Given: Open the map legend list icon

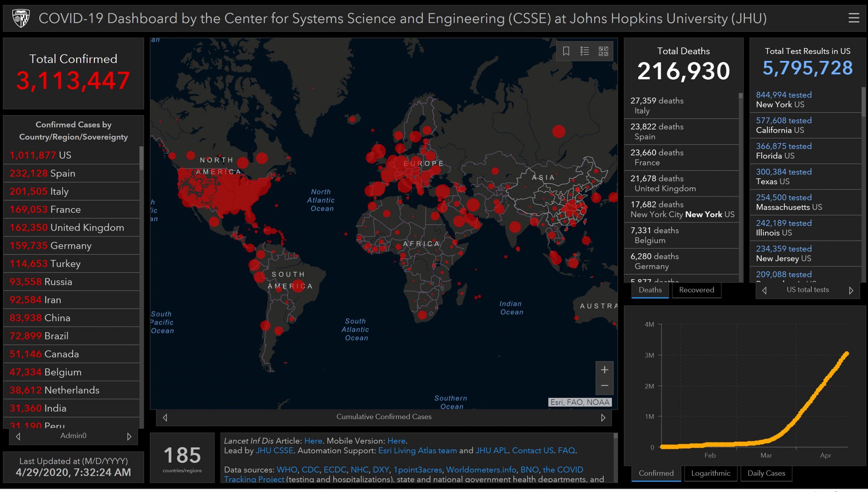Looking at the screenshot, I should (585, 51).
